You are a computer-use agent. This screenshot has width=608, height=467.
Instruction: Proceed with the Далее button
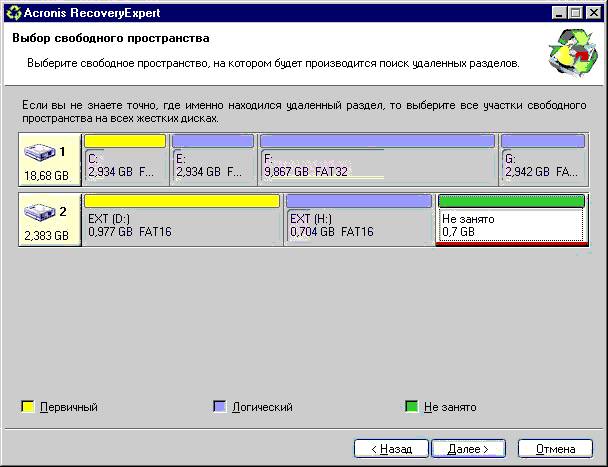tap(467, 449)
